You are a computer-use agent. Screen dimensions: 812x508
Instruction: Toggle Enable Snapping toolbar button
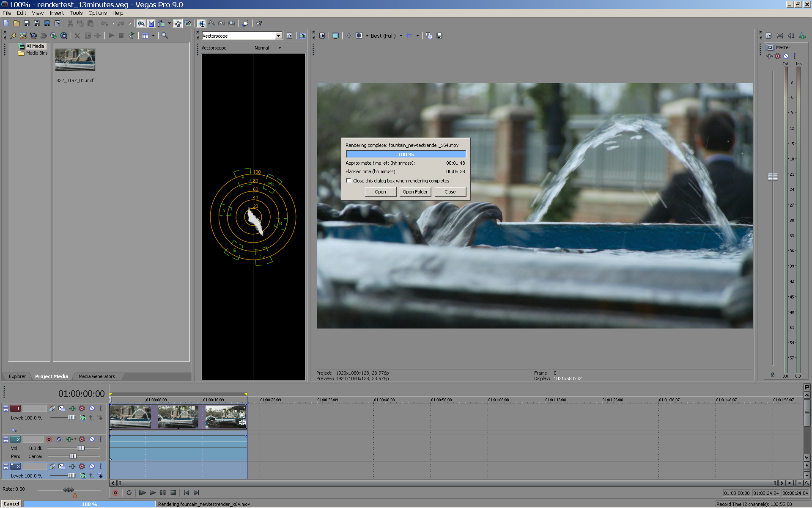tap(141, 24)
